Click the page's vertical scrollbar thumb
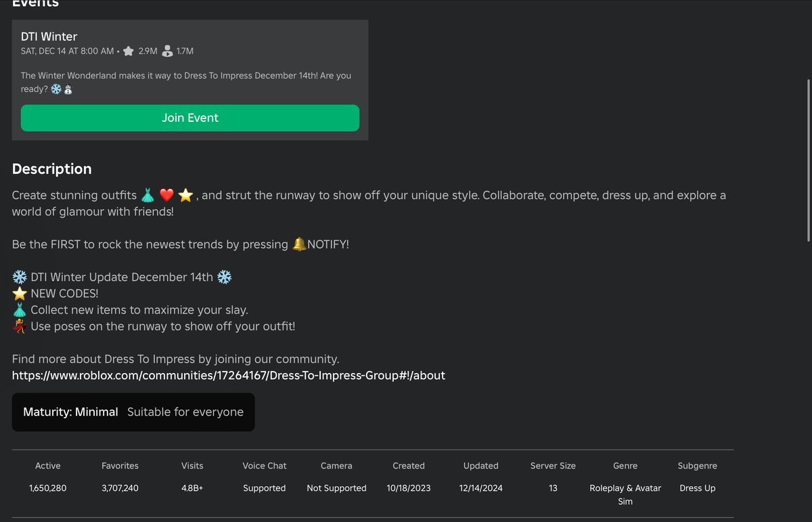The width and height of the screenshot is (812, 522). coord(807,159)
